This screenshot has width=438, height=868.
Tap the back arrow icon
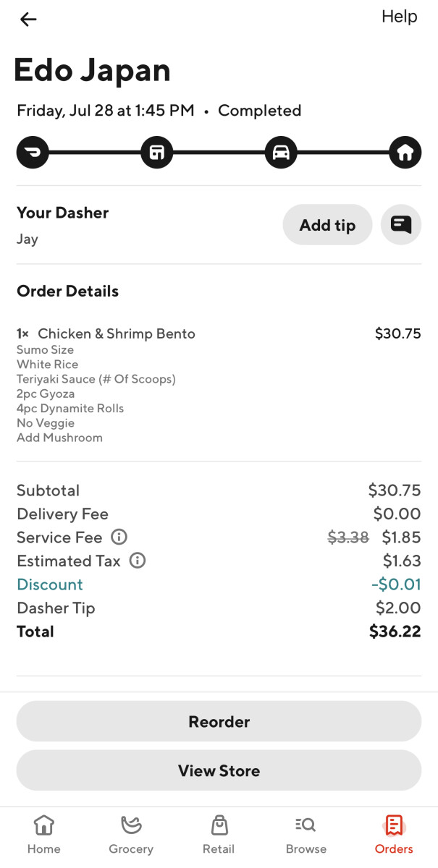click(28, 20)
